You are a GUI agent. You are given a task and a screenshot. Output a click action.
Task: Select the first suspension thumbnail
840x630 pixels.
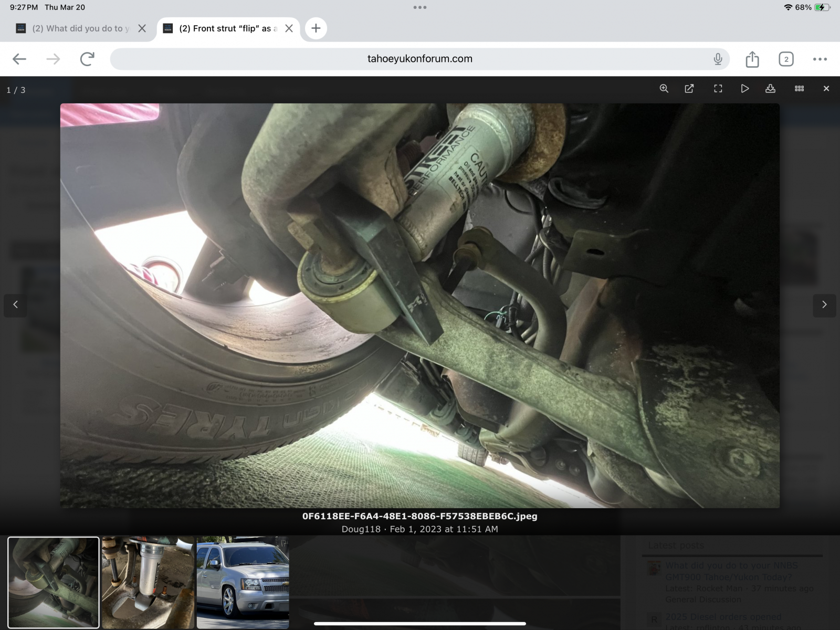coord(53,582)
